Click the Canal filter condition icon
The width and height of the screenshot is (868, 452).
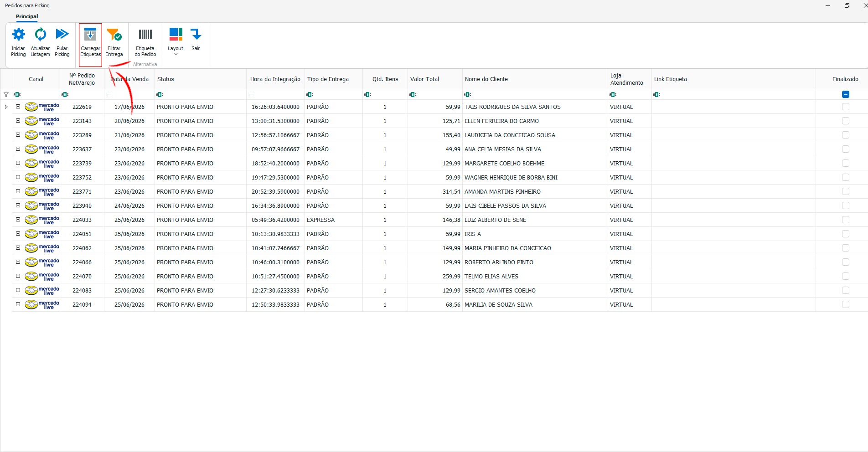(17, 95)
